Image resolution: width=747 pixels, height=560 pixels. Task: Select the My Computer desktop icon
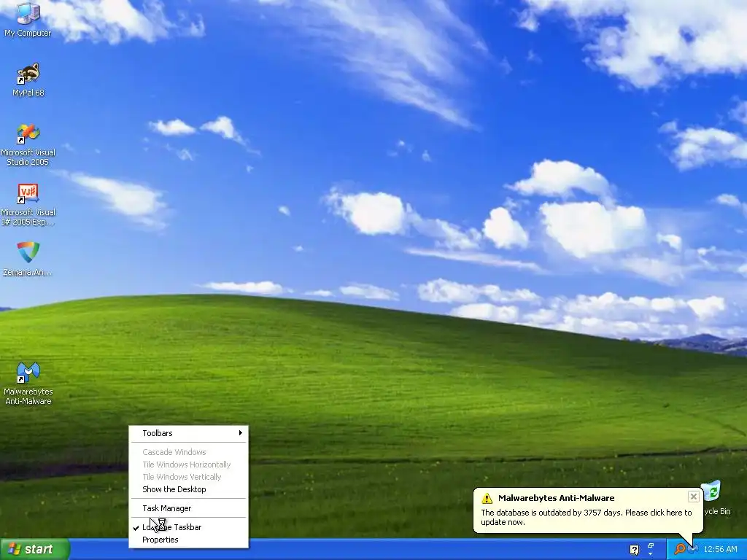click(28, 19)
